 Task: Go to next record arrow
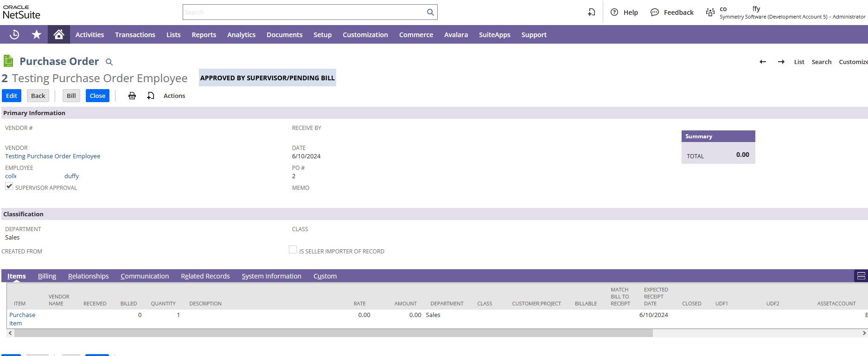781,62
